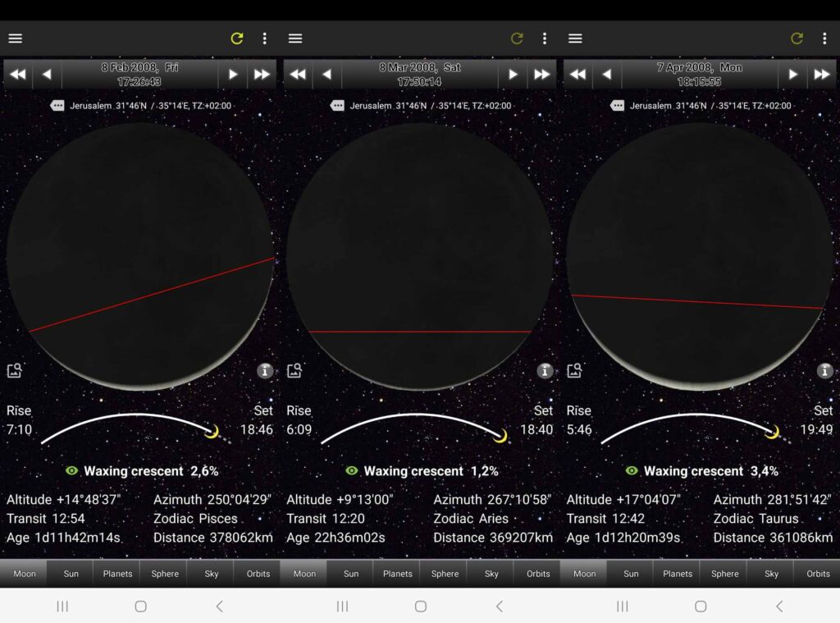Tap info icon beside the 2,6% crescent moon
The width and height of the screenshot is (840, 623).
click(264, 371)
